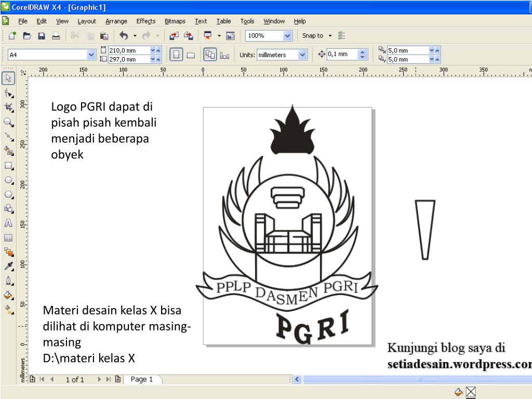Expand the undo history arrow
Image resolution: width=532 pixels, height=399 pixels.
[135, 36]
